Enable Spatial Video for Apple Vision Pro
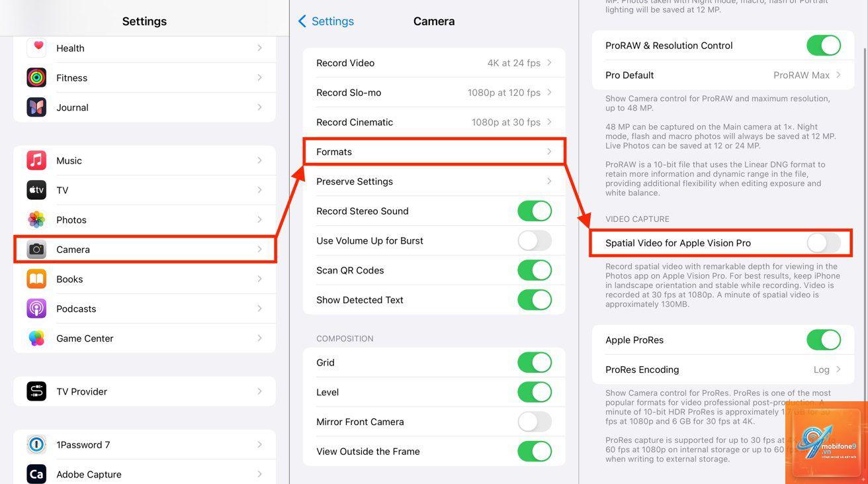868x484 pixels. point(824,243)
